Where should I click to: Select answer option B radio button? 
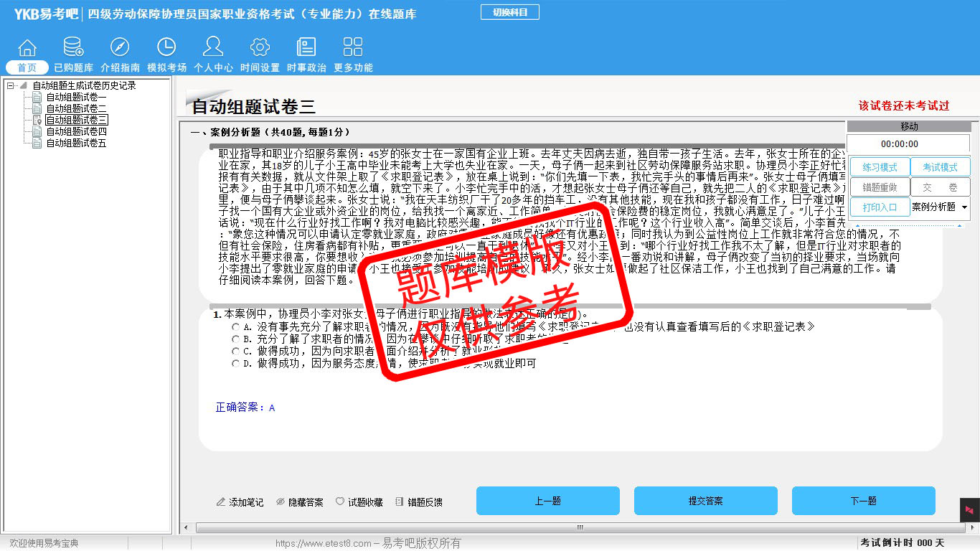tap(236, 339)
